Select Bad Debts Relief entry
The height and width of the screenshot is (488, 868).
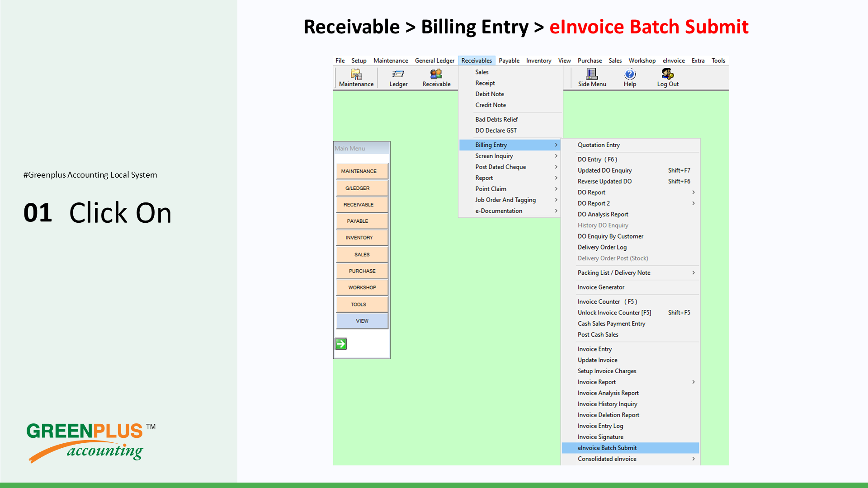pos(510,119)
